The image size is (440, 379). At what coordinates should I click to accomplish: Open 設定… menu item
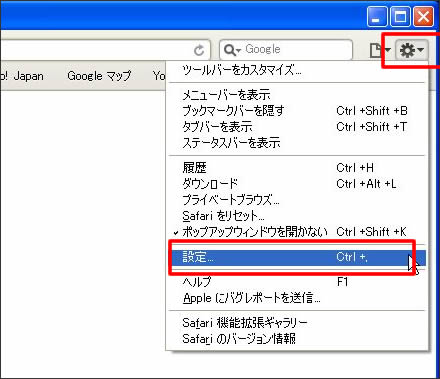tap(297, 257)
